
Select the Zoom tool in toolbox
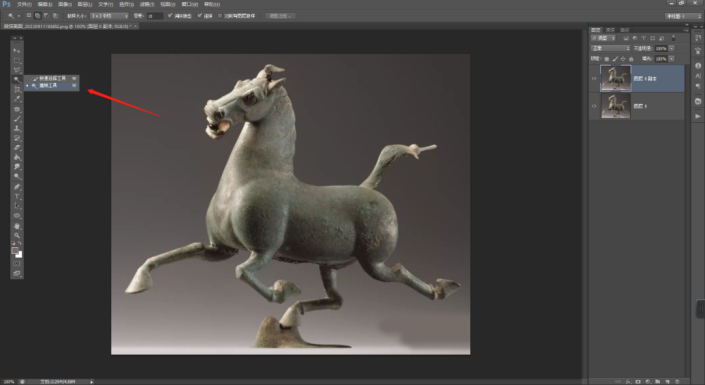pos(17,235)
